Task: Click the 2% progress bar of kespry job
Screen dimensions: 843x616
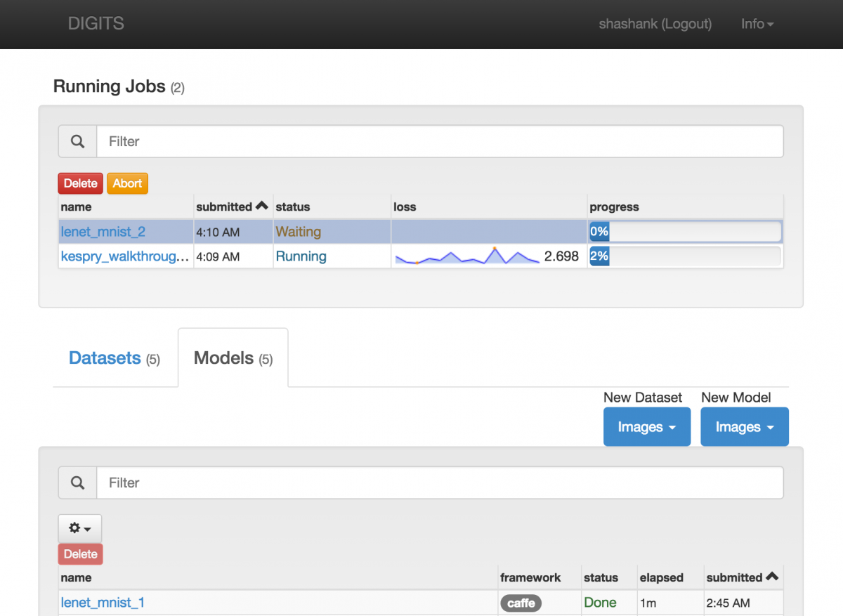Action: tap(685, 256)
